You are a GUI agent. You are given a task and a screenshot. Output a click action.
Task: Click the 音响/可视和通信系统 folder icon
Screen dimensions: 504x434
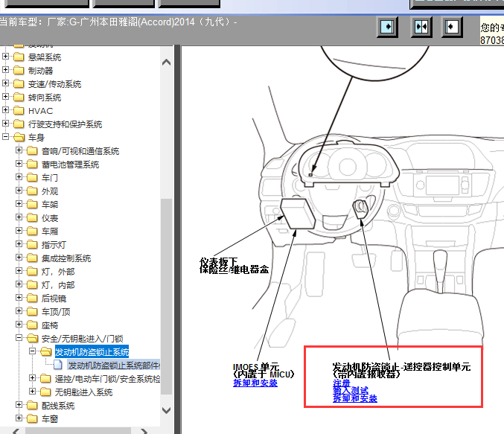(32, 151)
